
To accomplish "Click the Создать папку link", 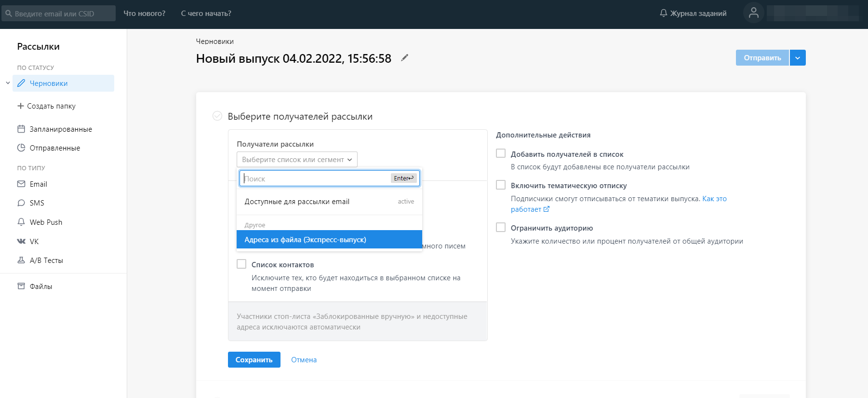I will (51, 106).
